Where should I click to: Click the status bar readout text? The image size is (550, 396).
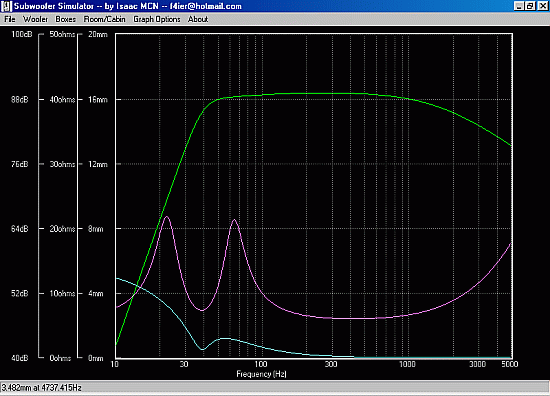coord(41,388)
